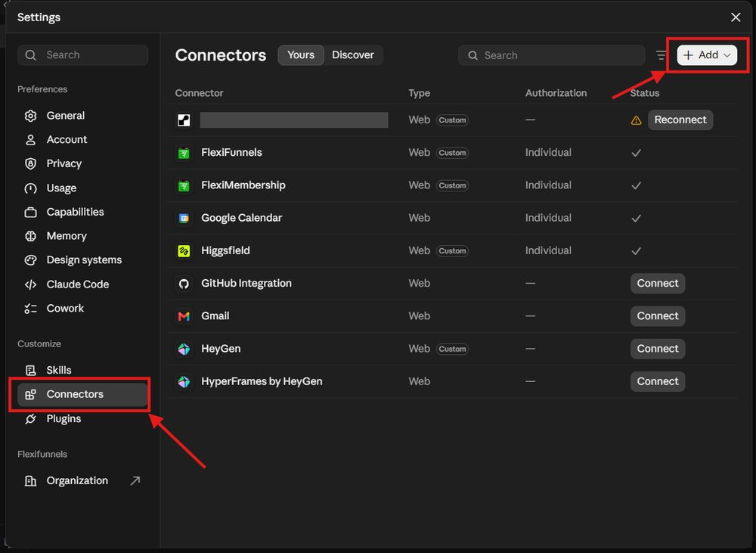Image resolution: width=756 pixels, height=553 pixels.
Task: Click the Connector column header
Action: 199,93
